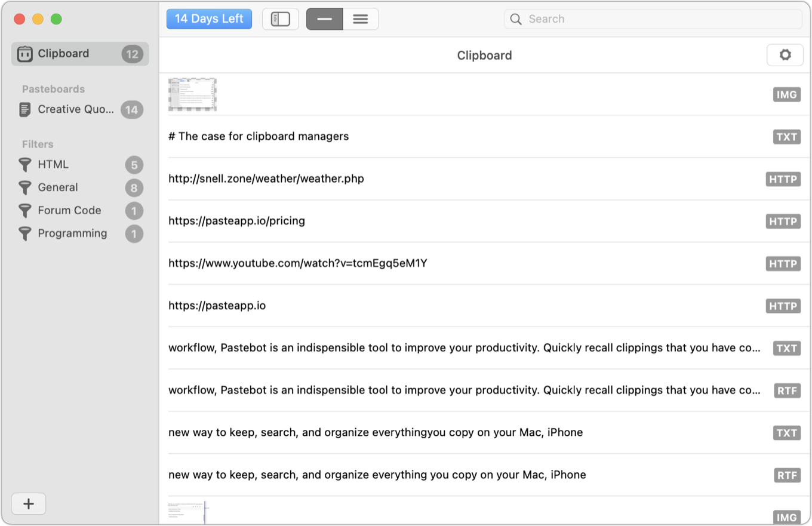The image size is (812, 526).
Task: Open the clipboard settings gear
Action: [x=785, y=54]
